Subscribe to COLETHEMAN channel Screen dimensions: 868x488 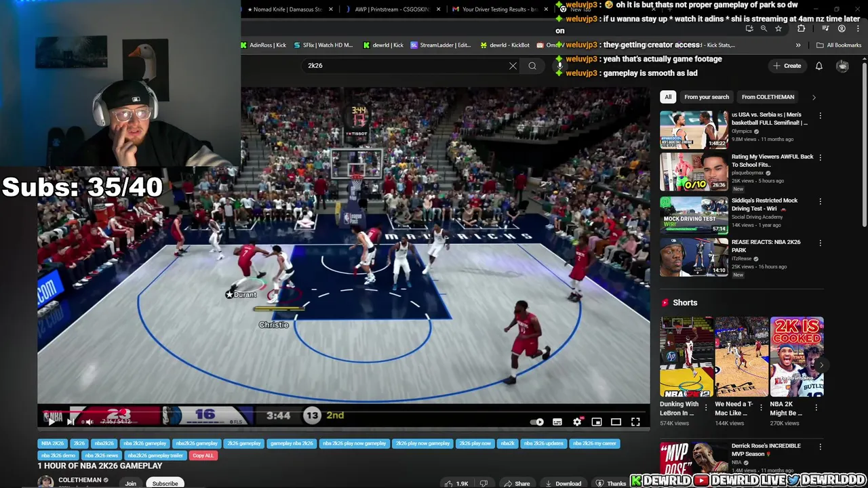[x=165, y=483]
